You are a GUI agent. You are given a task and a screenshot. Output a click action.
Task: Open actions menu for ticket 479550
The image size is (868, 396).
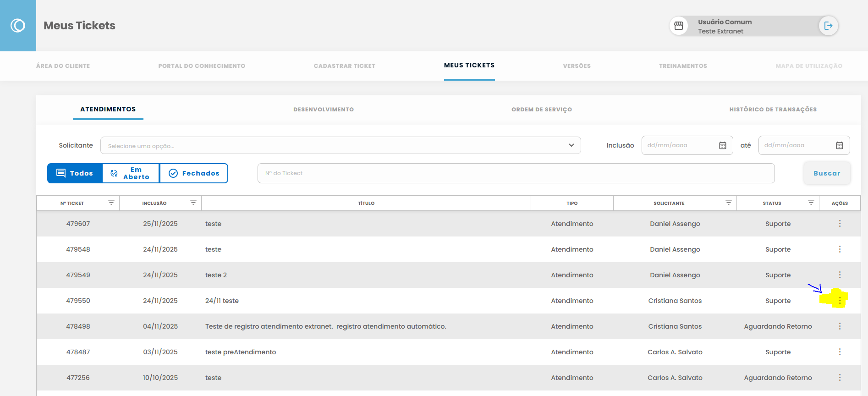coord(840,301)
